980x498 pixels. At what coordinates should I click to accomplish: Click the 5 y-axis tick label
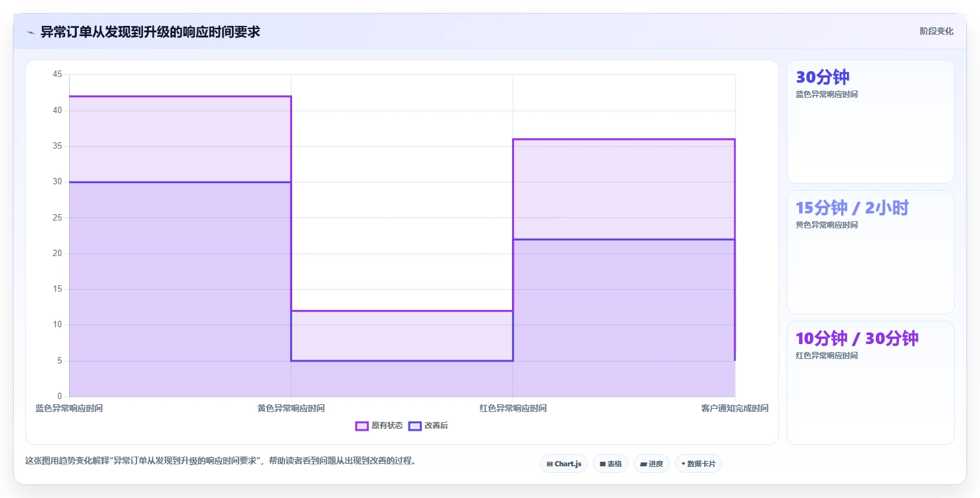click(60, 361)
